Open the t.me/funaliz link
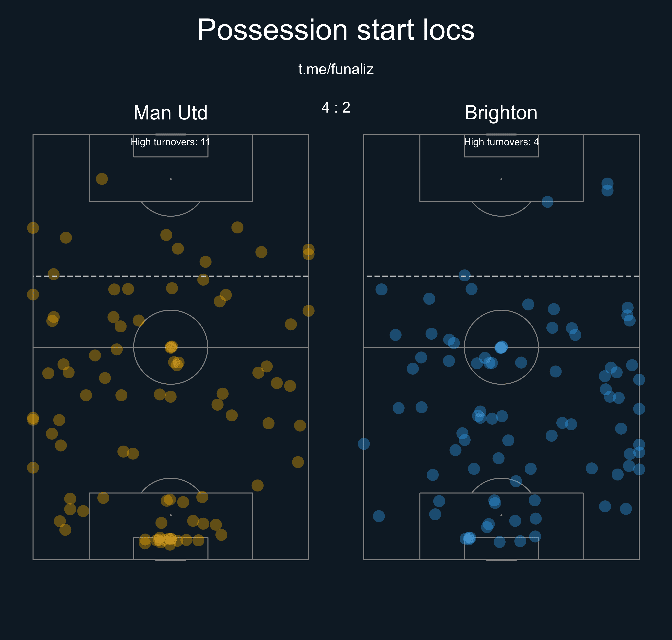This screenshot has height=640, width=672. coord(336,69)
